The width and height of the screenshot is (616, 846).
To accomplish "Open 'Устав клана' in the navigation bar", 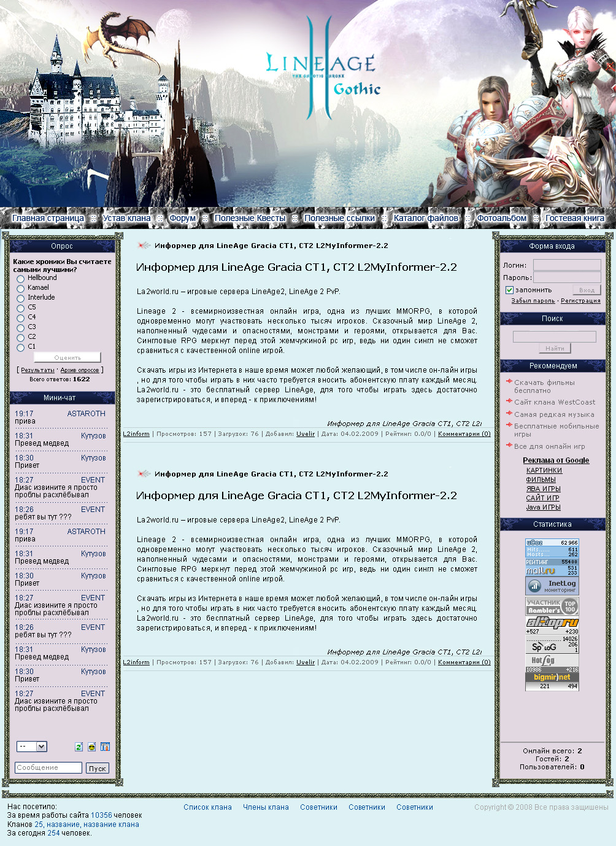I will (x=126, y=218).
